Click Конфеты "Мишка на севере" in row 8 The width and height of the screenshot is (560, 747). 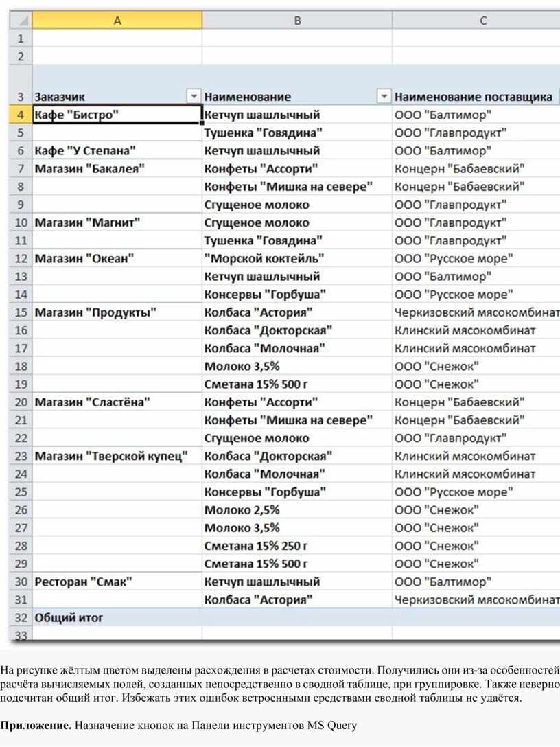click(x=297, y=187)
